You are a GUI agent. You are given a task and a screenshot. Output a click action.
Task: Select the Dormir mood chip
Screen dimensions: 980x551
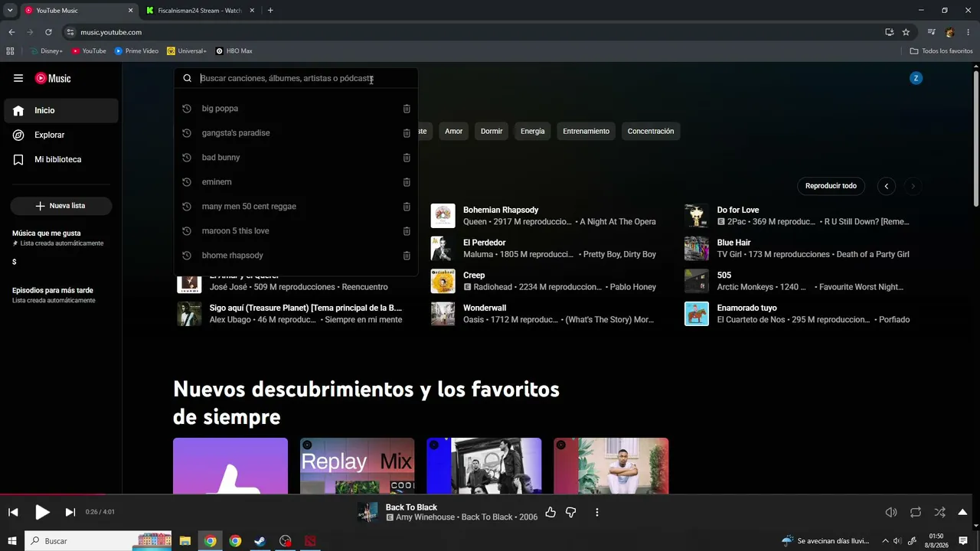(x=492, y=131)
